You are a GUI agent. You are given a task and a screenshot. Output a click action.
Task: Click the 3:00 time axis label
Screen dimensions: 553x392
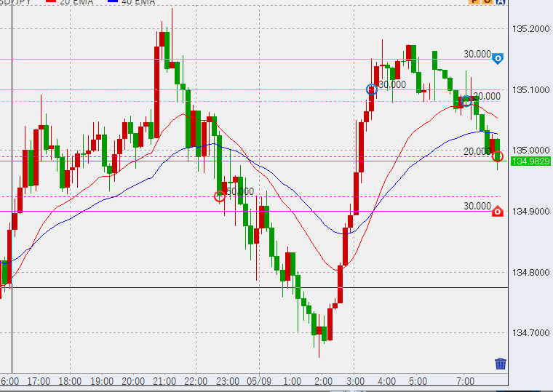355,381
